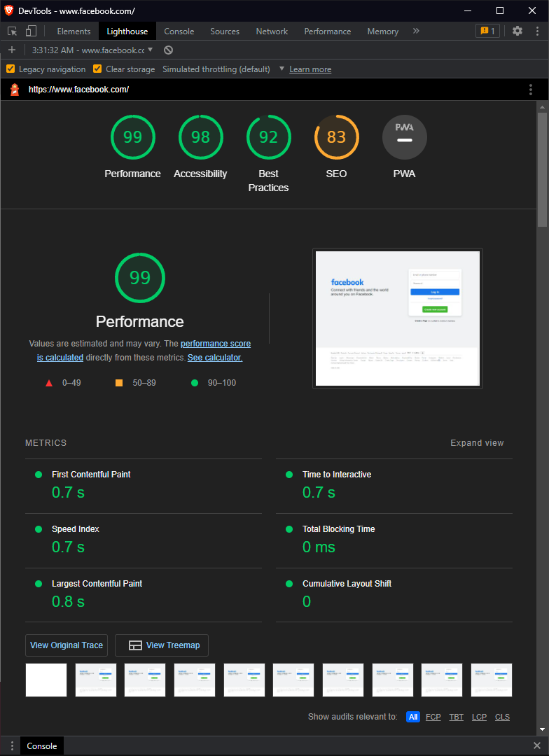Click the top Performance score gauge 99
The width and height of the screenshot is (549, 756).
132,137
